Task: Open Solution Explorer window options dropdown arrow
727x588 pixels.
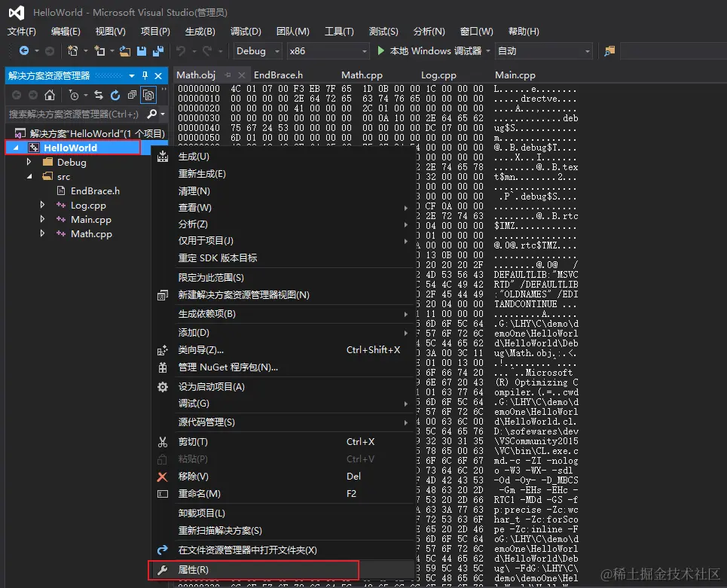Action: [132, 75]
